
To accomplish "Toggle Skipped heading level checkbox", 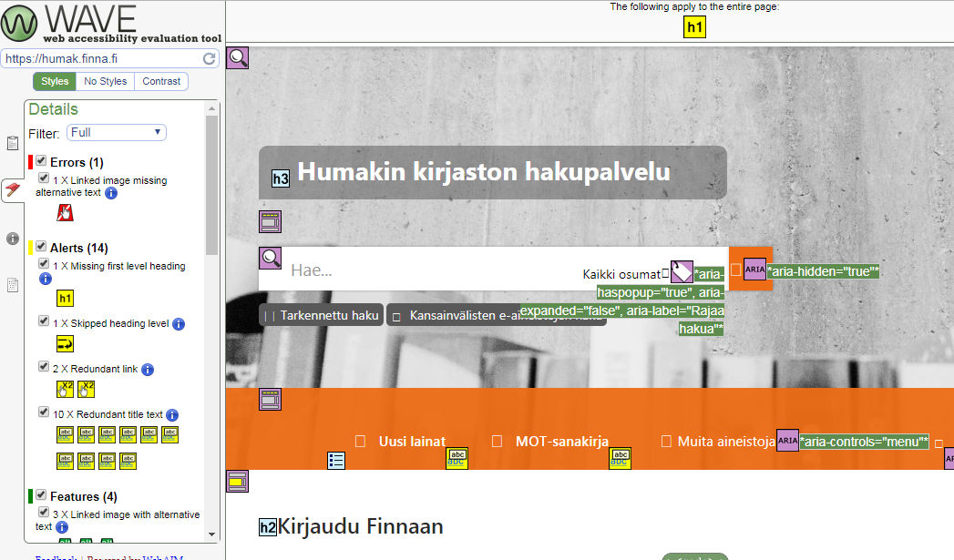I will pyautogui.click(x=44, y=321).
